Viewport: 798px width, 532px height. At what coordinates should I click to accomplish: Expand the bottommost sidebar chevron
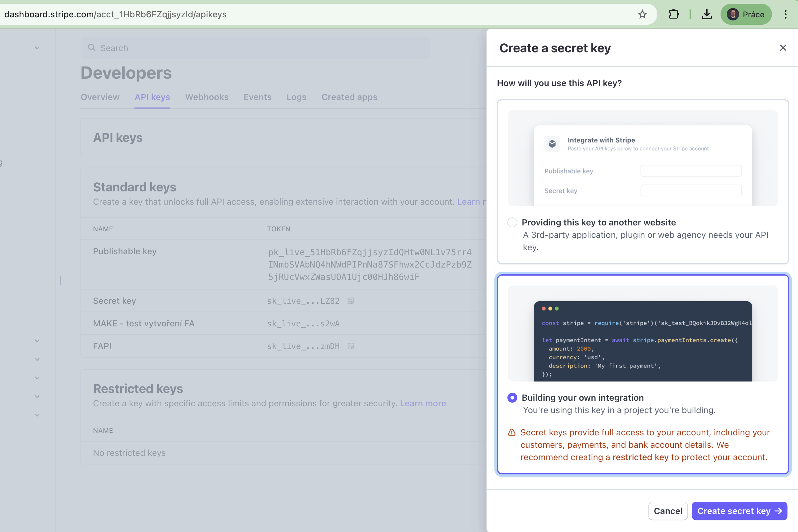click(37, 415)
